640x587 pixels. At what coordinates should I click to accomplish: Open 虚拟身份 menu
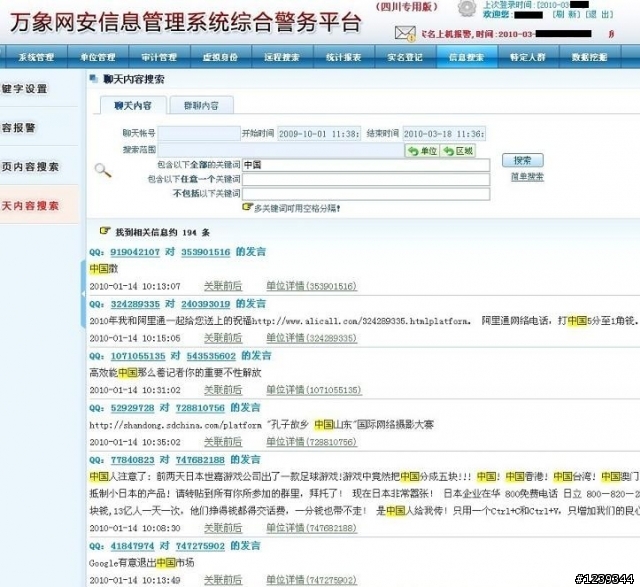click(x=221, y=57)
